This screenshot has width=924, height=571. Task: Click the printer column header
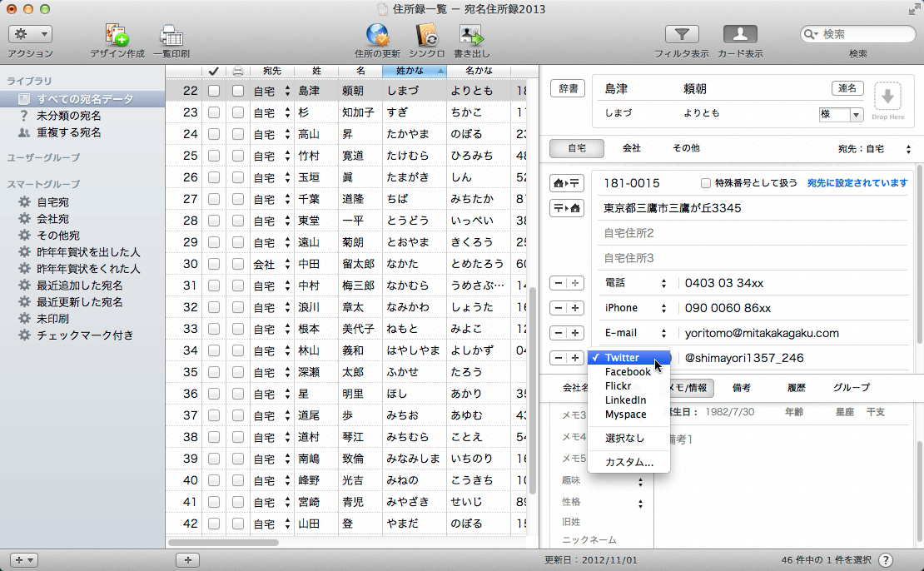(x=237, y=71)
